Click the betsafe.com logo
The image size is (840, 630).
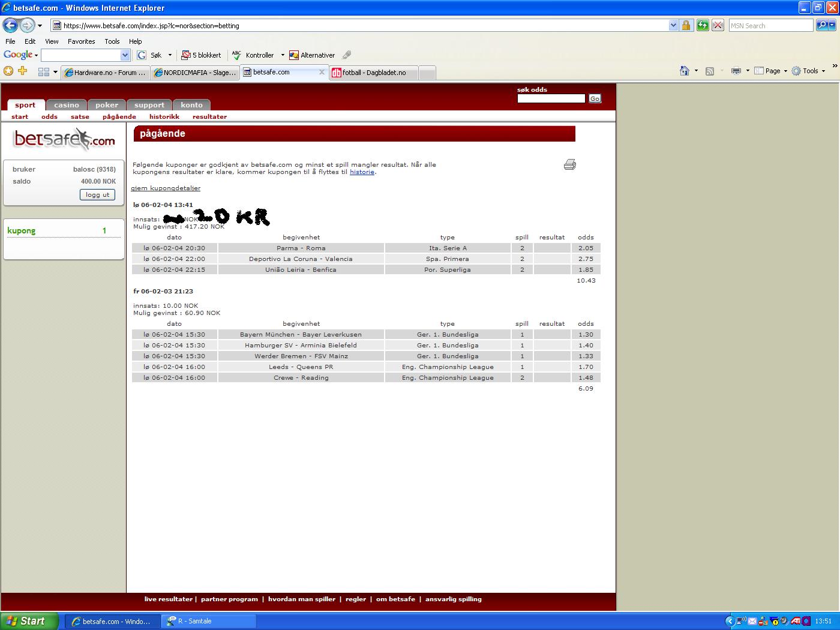[x=64, y=139]
